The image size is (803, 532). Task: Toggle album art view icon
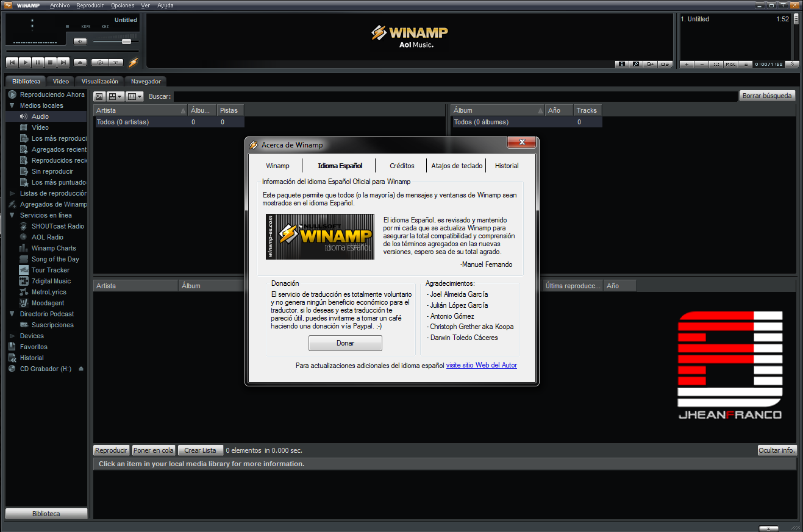tap(99, 96)
